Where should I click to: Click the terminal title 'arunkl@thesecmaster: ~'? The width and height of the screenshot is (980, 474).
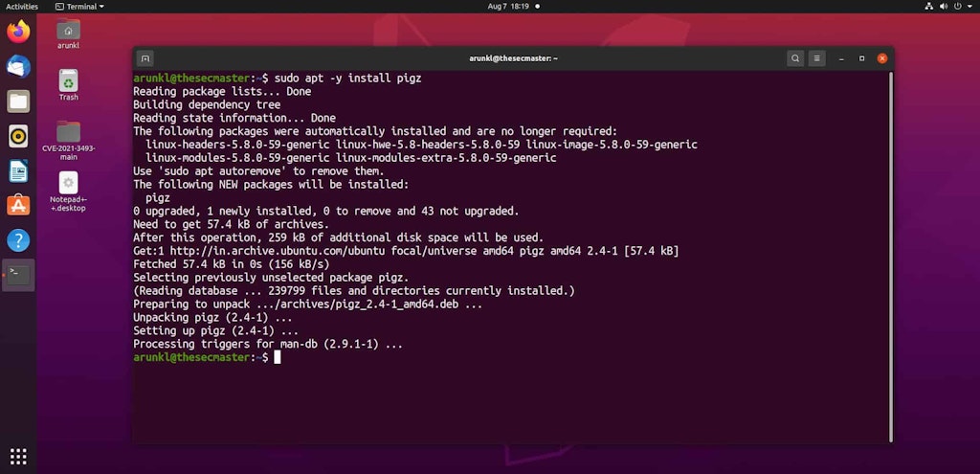513,58
